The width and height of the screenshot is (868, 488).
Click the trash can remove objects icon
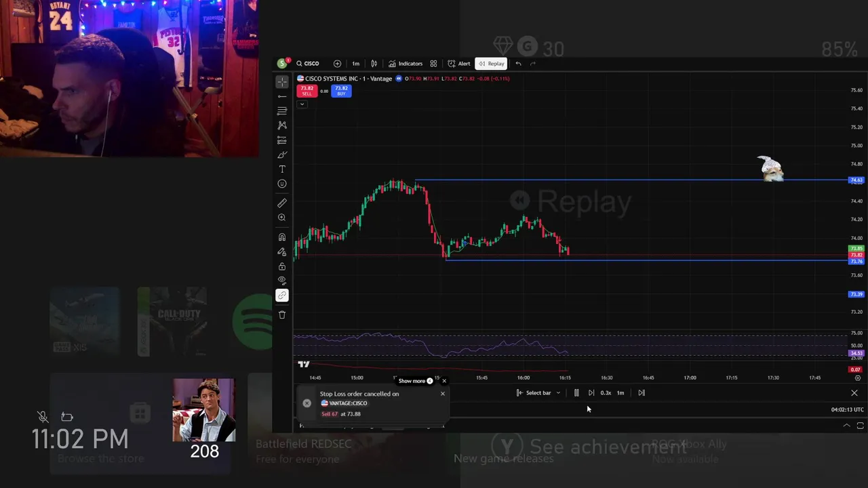click(282, 314)
